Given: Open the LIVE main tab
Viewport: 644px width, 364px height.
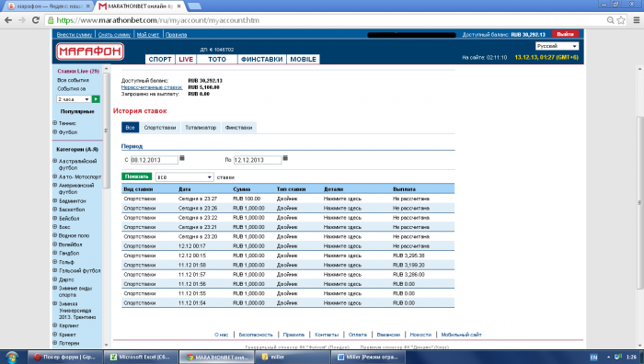Looking at the screenshot, I should (186, 59).
